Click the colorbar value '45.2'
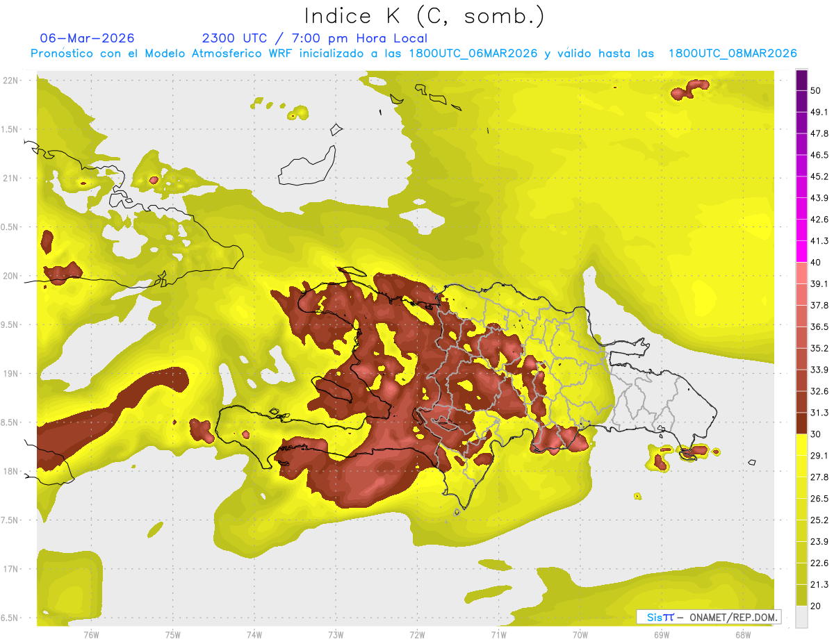This screenshot has height=644, width=834. click(819, 176)
